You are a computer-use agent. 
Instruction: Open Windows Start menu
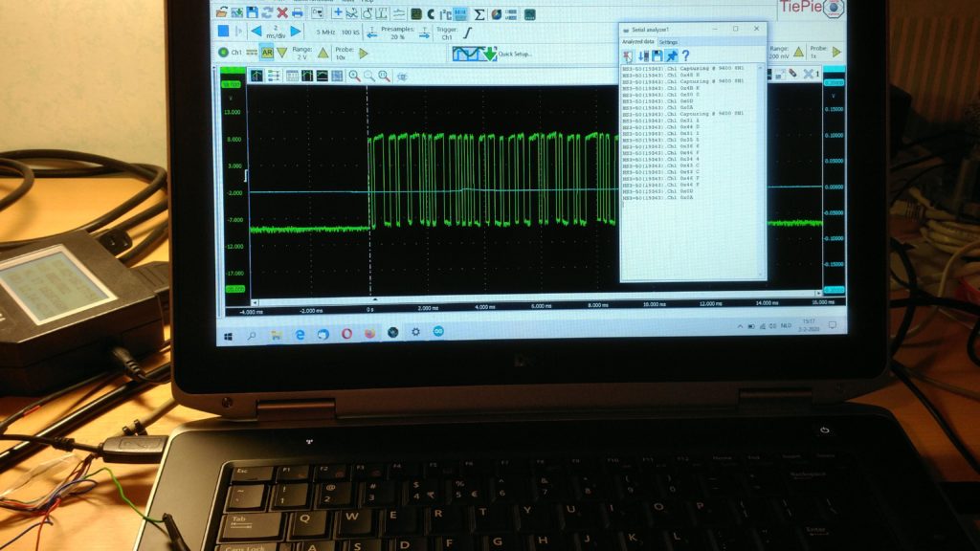(228, 337)
